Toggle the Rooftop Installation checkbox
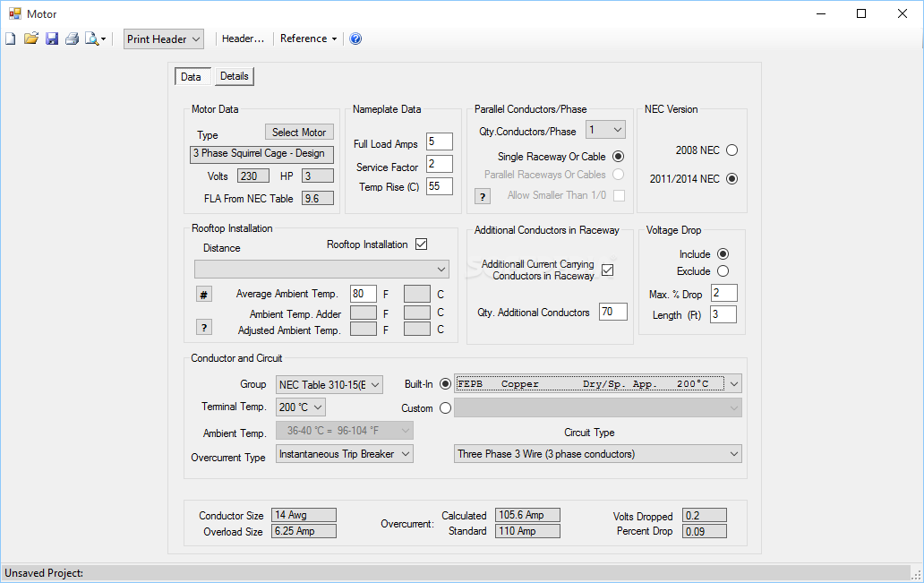The width and height of the screenshot is (924, 583). (x=422, y=244)
